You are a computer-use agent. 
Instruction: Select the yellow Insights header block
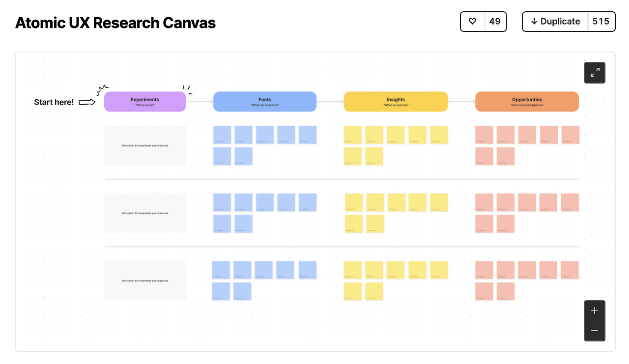click(x=396, y=102)
